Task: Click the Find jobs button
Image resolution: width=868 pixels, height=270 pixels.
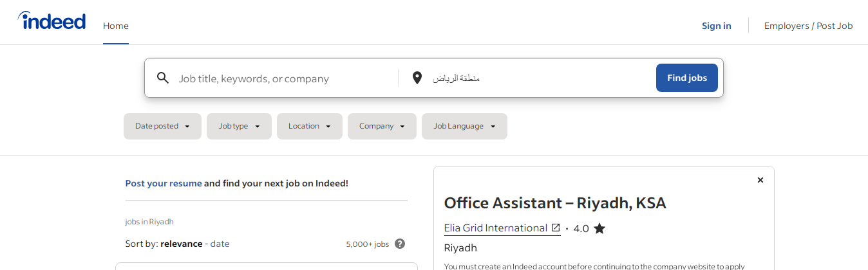Action: [687, 78]
